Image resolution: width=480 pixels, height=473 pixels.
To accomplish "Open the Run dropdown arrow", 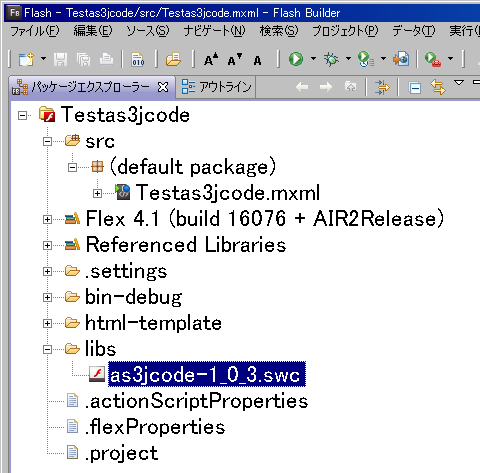I will pos(313,59).
